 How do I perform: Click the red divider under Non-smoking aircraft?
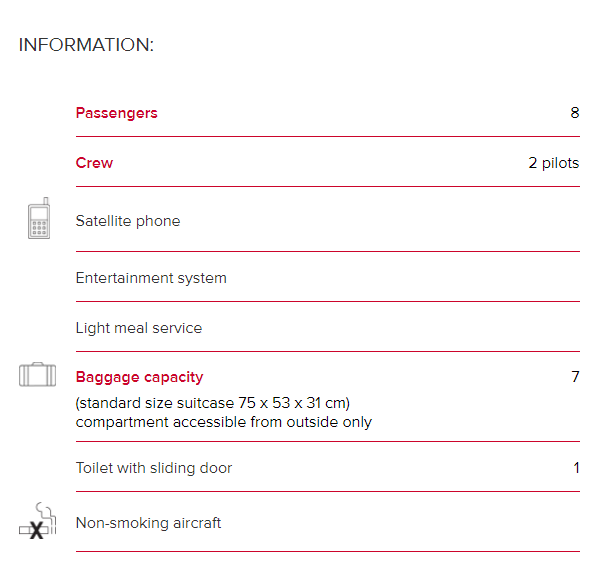click(x=328, y=551)
